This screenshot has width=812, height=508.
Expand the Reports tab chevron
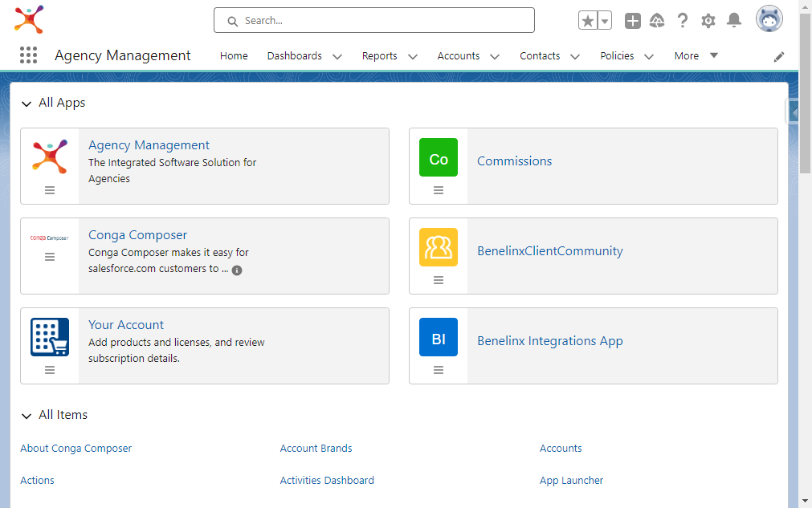413,56
